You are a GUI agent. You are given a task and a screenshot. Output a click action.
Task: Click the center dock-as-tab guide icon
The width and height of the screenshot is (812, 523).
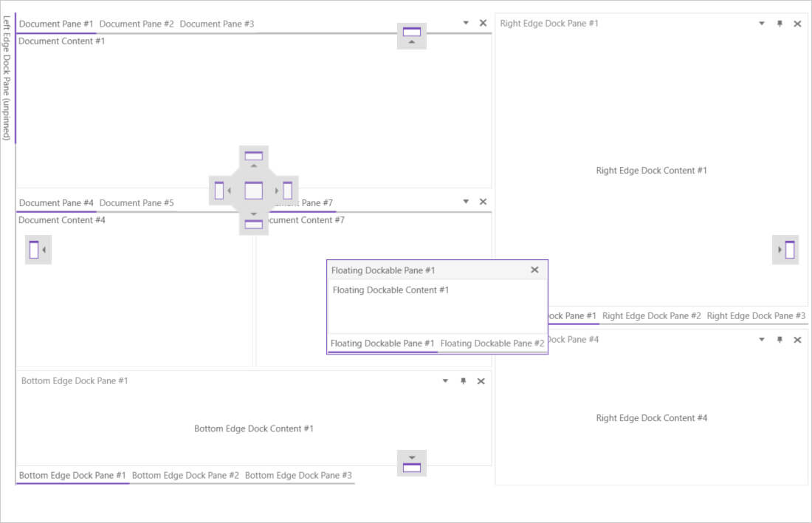click(253, 190)
